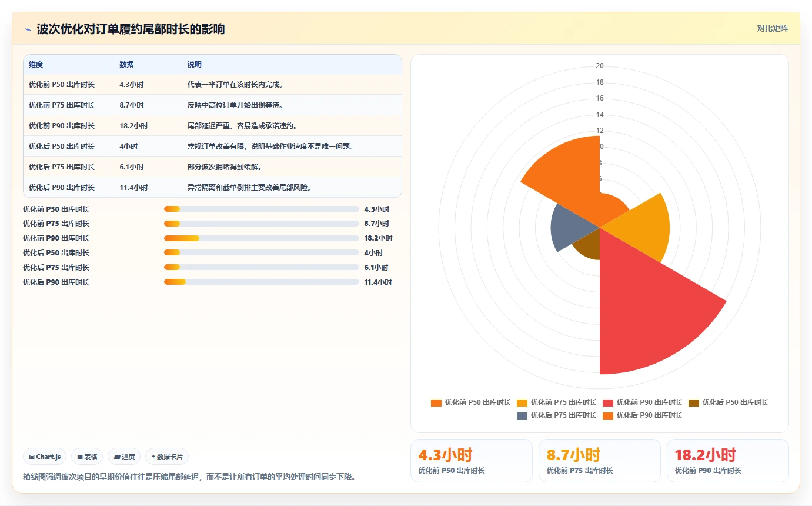Click the page title 波次优化对订单履约尾部时长的影响
The width and height of the screenshot is (812, 506).
point(131,29)
